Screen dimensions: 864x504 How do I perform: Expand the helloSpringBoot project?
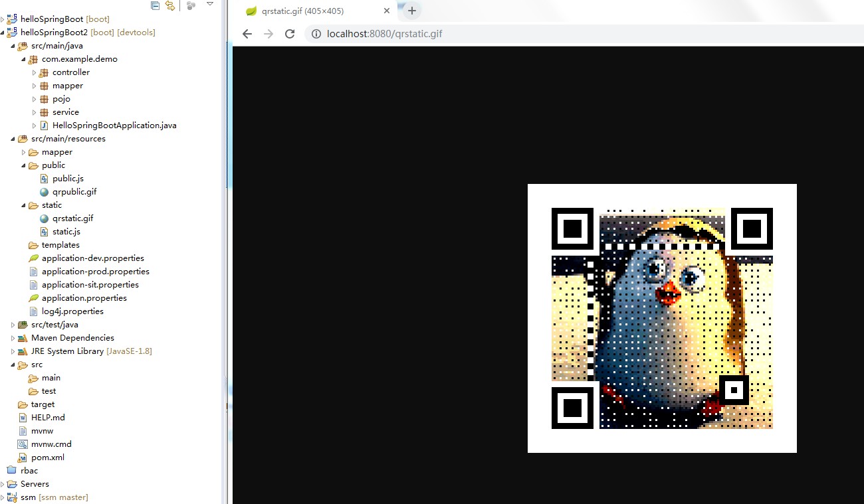click(x=3, y=19)
